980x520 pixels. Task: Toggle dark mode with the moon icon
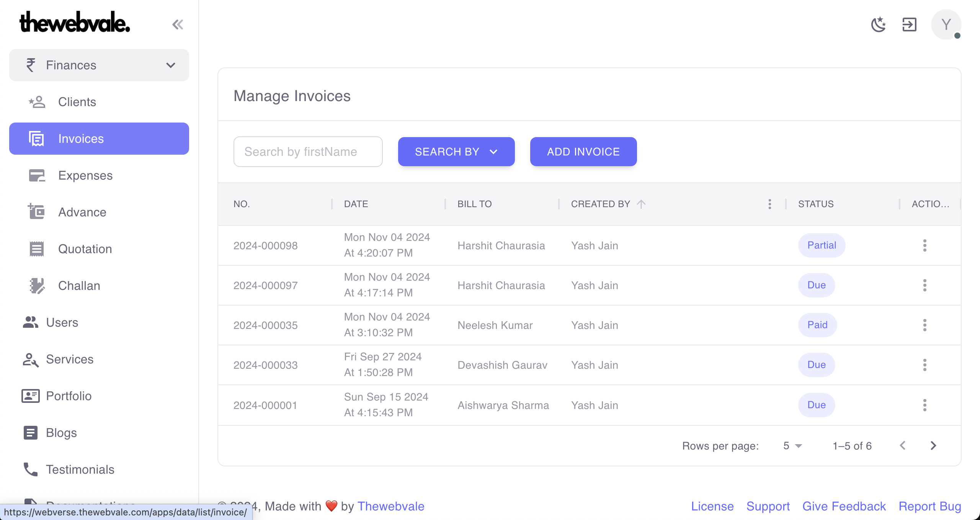tap(878, 25)
